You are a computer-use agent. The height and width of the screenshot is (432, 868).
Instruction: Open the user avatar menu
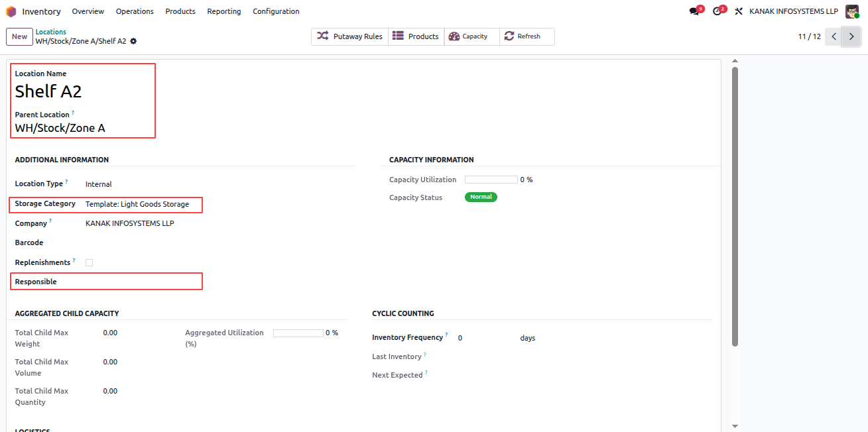[852, 11]
